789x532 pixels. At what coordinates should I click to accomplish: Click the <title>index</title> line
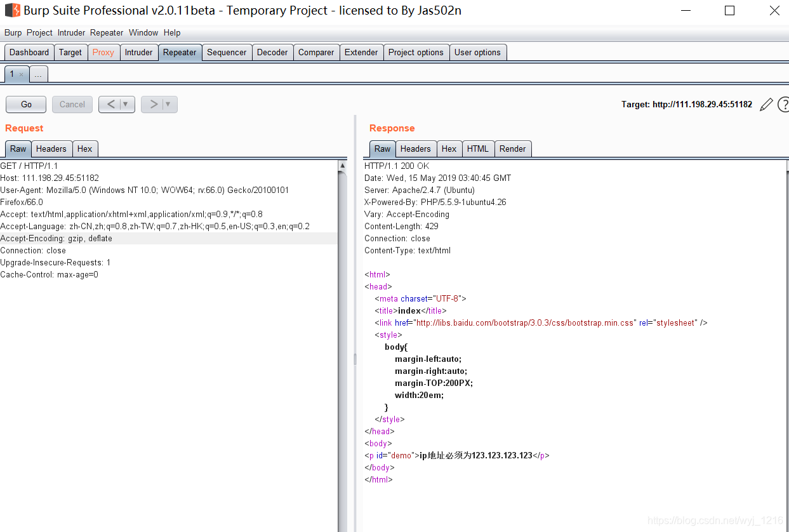(x=411, y=310)
